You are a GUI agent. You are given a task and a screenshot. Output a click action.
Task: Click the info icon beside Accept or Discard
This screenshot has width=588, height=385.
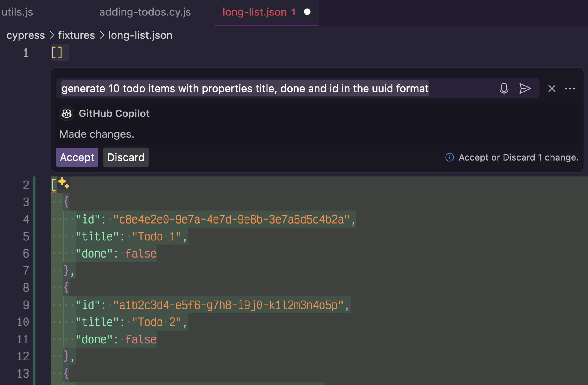(449, 157)
